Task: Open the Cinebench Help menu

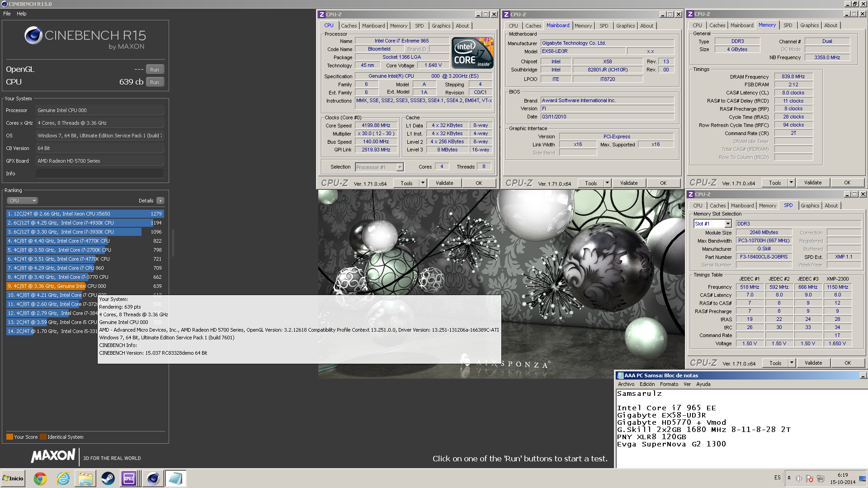Action: coord(22,14)
